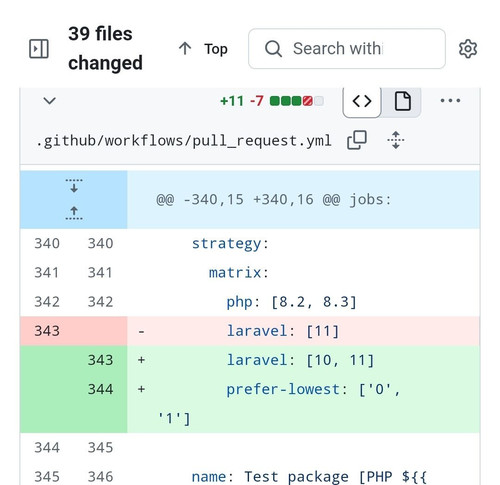Switch to rich file view
The image size is (500, 485).
click(x=402, y=101)
